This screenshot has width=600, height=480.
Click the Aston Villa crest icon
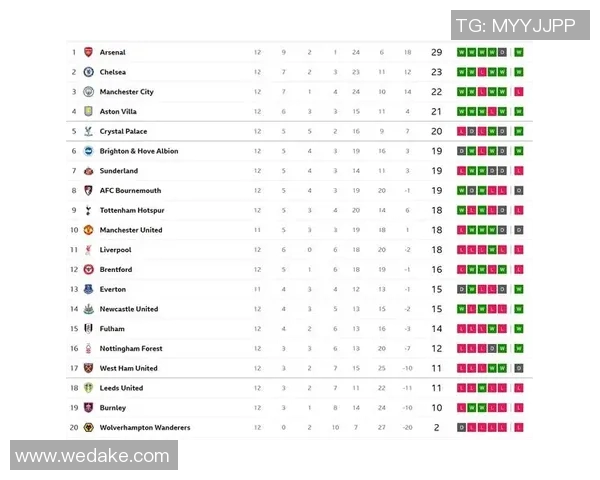(88, 111)
